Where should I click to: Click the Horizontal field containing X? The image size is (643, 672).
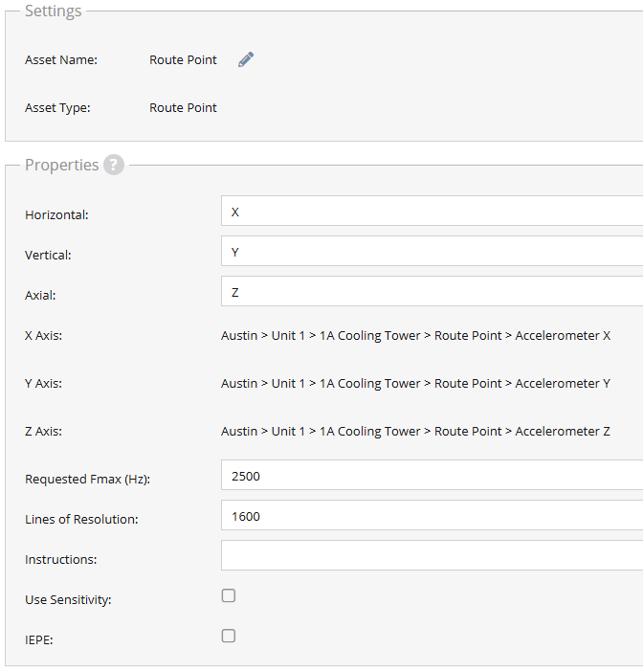tap(432, 211)
